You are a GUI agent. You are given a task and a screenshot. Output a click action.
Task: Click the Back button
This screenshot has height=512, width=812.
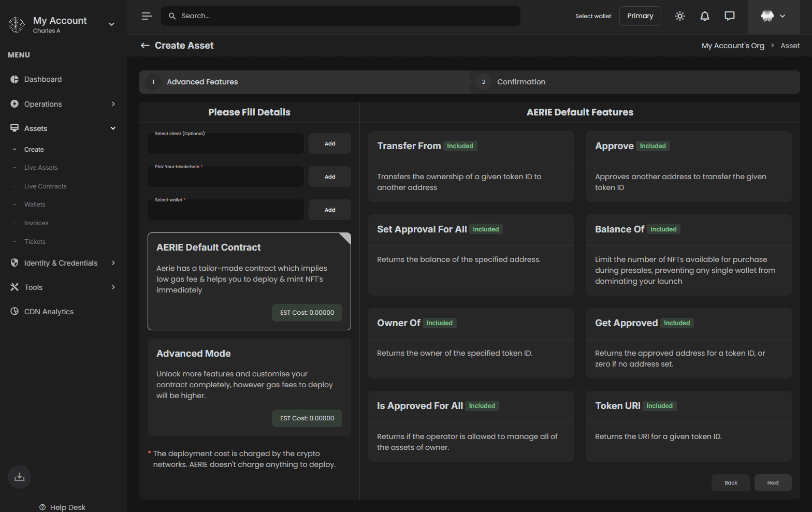point(731,482)
